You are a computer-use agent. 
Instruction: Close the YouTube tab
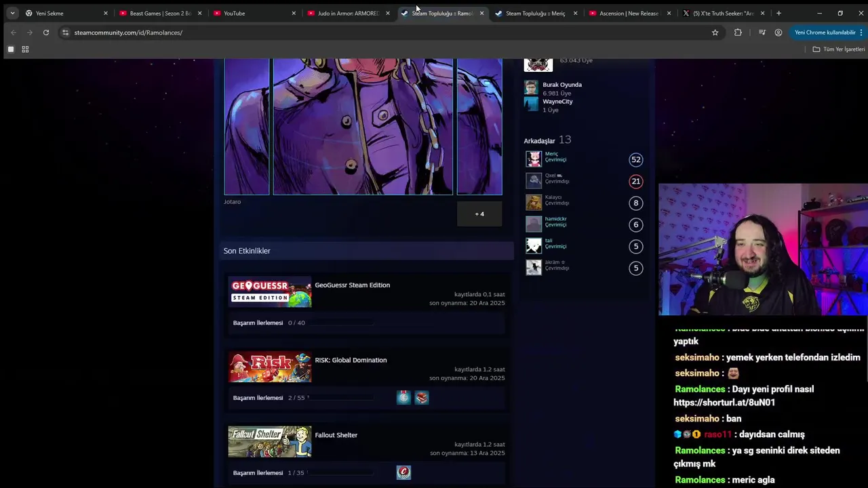(294, 13)
